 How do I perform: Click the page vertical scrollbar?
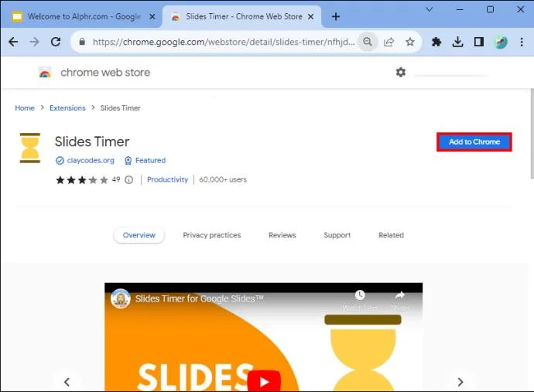point(532,134)
